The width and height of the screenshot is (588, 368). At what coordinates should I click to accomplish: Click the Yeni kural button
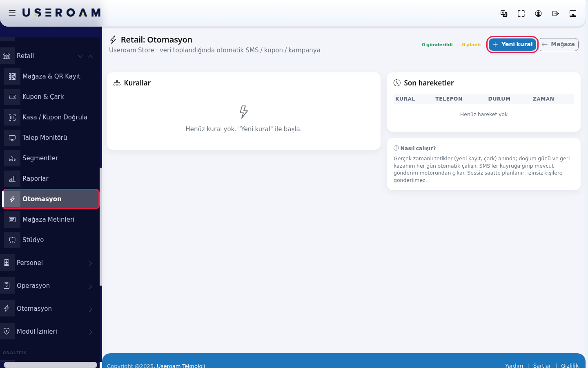[512, 45]
